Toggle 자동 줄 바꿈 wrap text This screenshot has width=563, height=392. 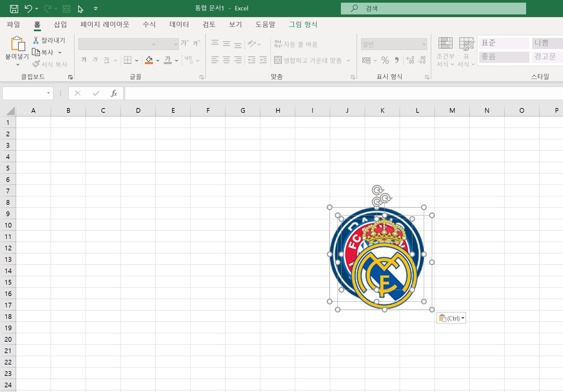(x=296, y=44)
